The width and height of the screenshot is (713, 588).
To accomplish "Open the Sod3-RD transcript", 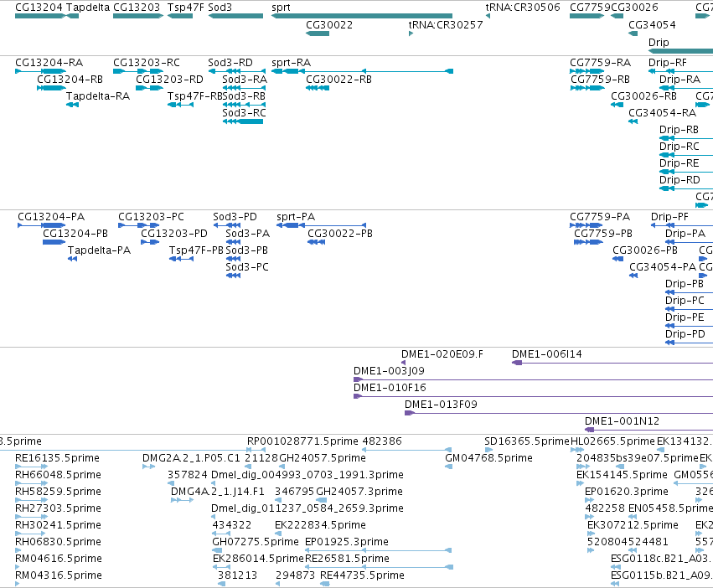I will pyautogui.click(x=235, y=71).
